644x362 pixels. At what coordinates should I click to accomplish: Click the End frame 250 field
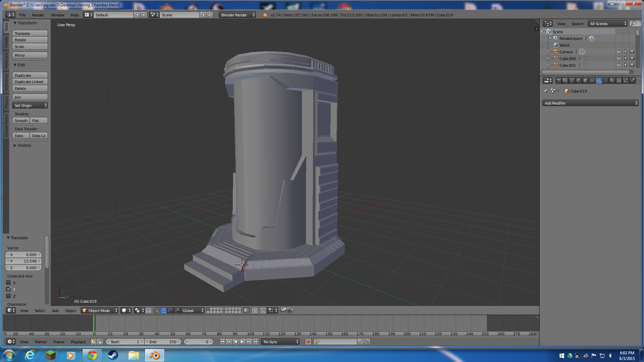(x=163, y=342)
